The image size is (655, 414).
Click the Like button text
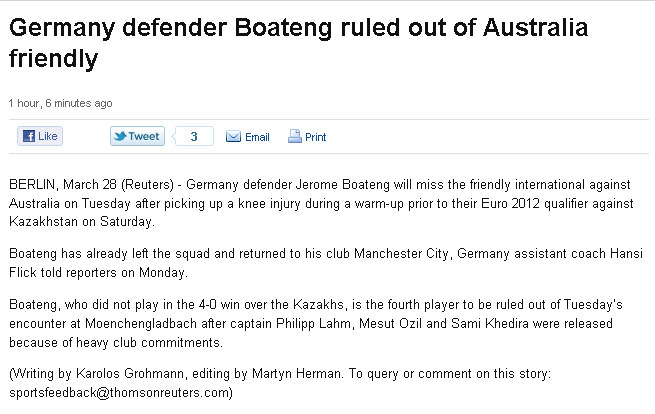pos(48,136)
